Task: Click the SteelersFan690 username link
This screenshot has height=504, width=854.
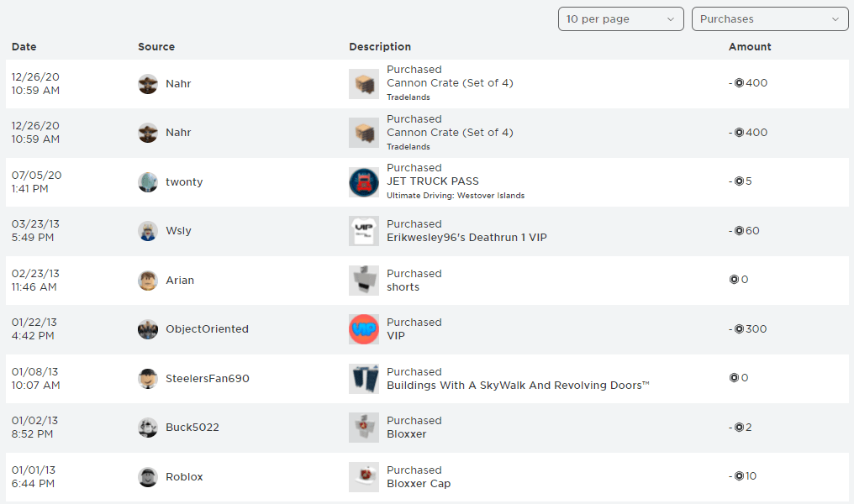Action: pyautogui.click(x=208, y=378)
